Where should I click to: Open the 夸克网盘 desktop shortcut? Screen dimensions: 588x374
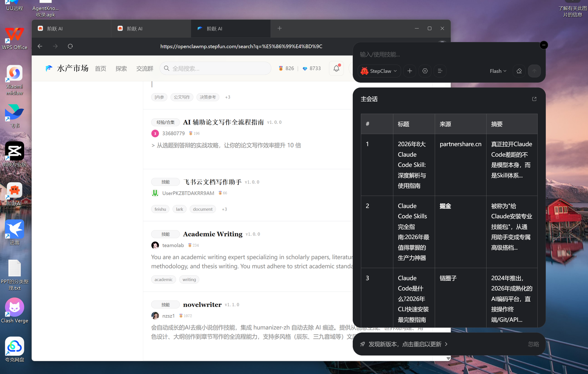(x=14, y=349)
